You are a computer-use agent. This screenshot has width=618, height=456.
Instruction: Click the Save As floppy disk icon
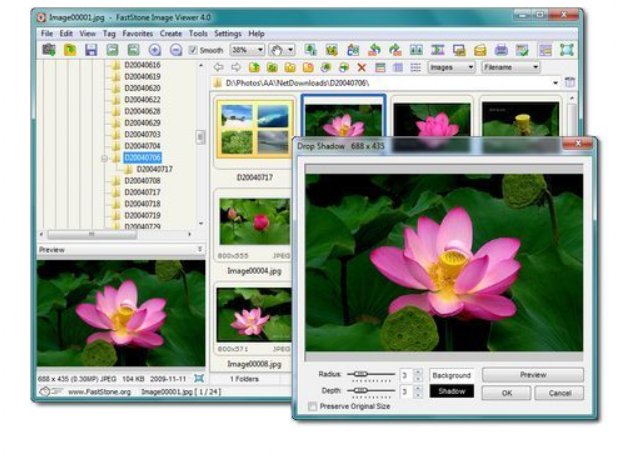click(91, 50)
